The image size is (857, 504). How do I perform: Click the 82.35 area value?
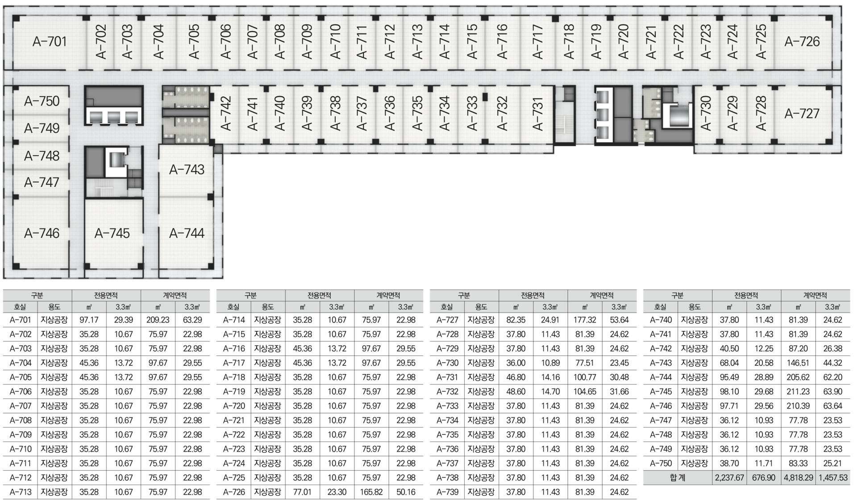[516, 320]
